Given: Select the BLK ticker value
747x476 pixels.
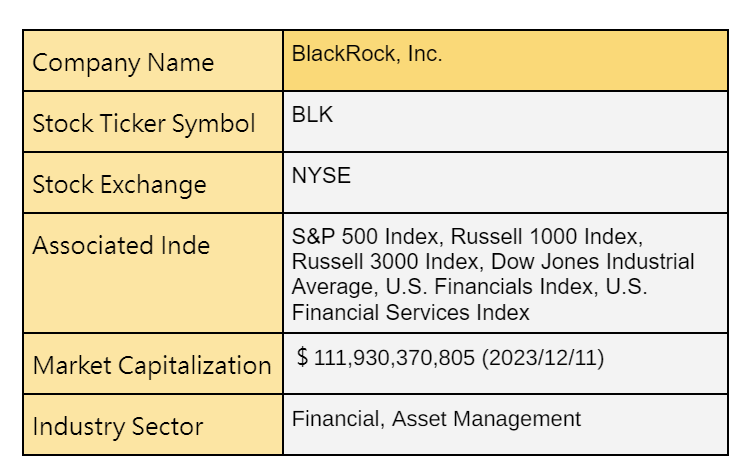Looking at the screenshot, I should [312, 115].
